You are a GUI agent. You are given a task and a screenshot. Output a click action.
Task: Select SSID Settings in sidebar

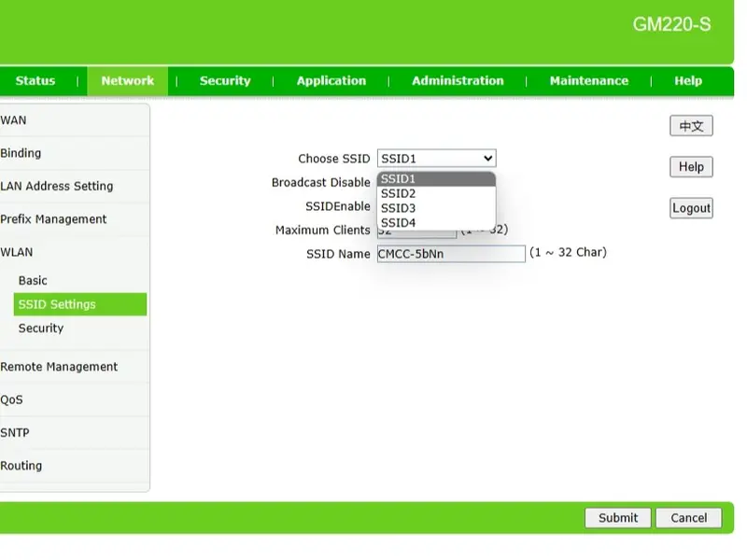coord(80,304)
